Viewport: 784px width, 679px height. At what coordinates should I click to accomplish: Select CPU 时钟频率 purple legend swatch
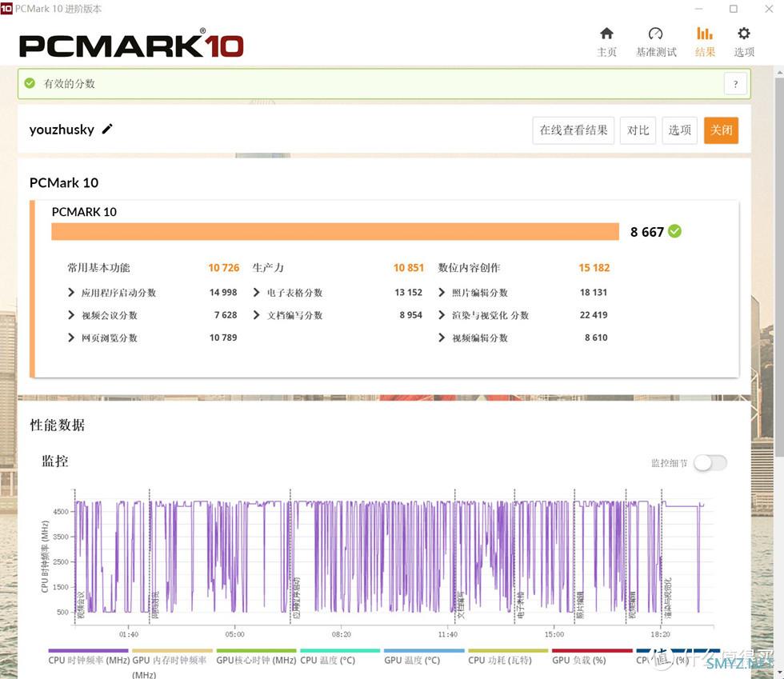[x=88, y=650]
